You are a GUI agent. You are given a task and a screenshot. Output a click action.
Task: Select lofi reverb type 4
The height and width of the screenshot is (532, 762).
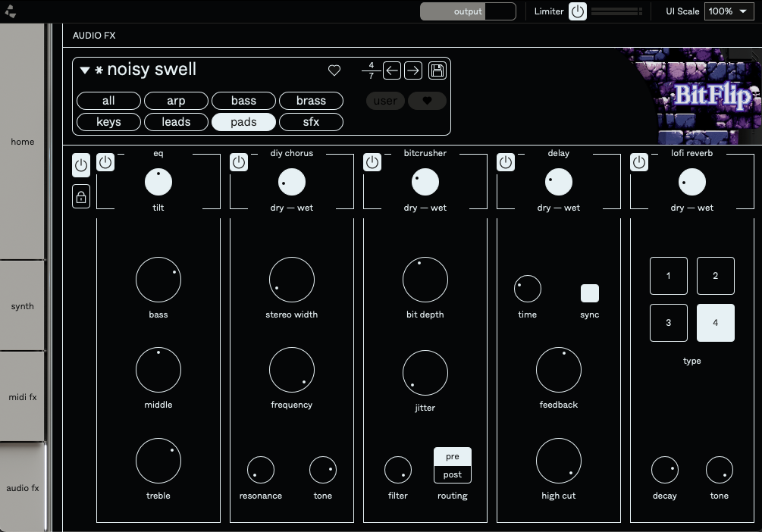[x=715, y=323]
